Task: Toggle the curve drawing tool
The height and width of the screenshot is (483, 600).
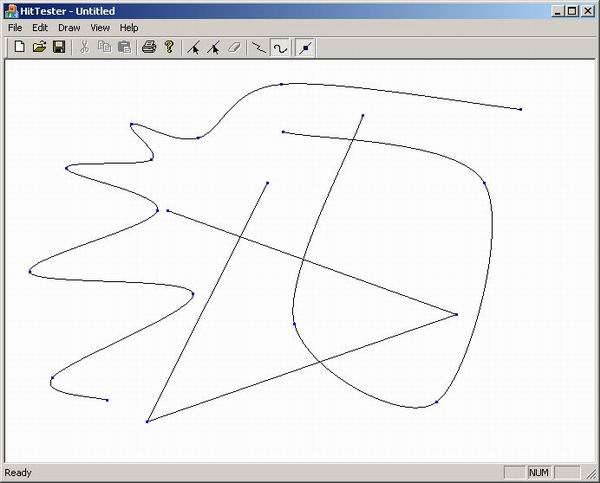Action: (280, 48)
